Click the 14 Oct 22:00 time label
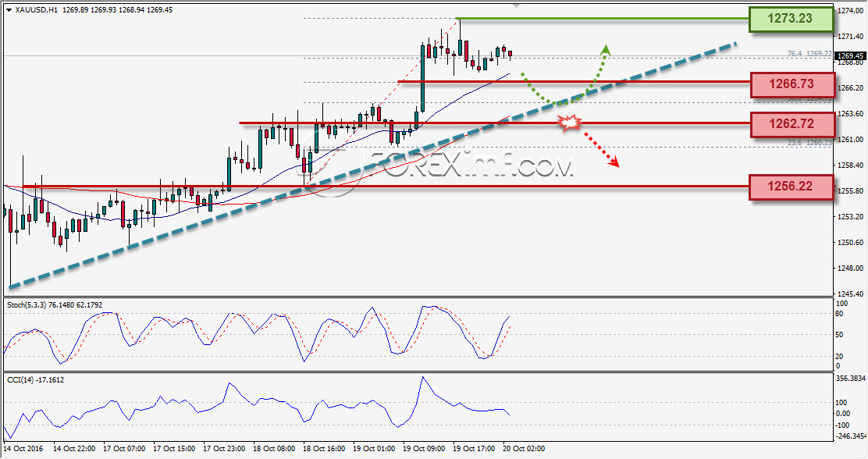Image resolution: width=868 pixels, height=459 pixels. point(74,449)
